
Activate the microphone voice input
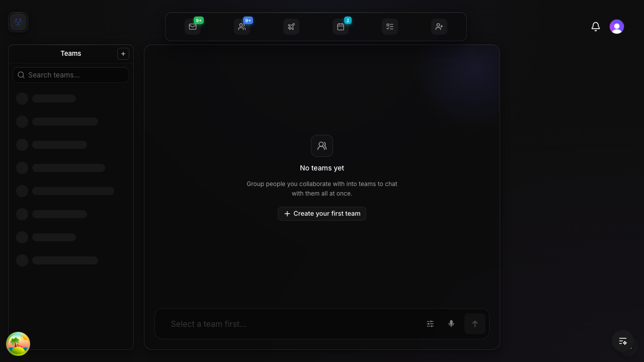[x=451, y=324]
